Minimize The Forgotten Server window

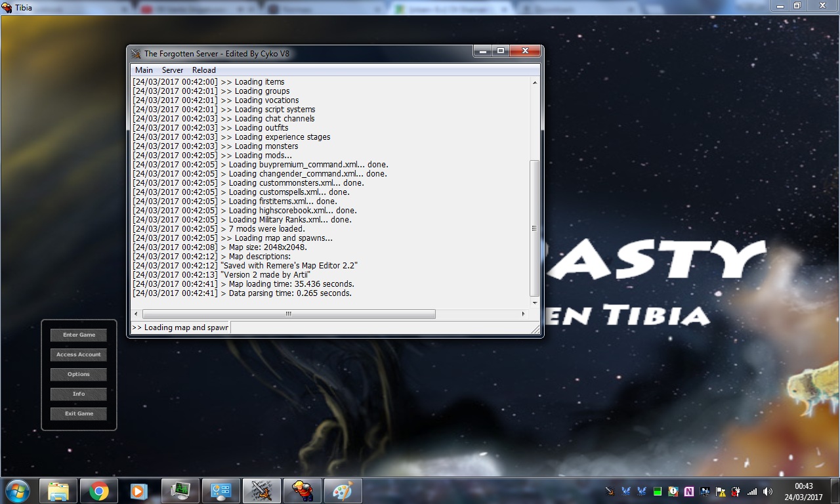482,51
